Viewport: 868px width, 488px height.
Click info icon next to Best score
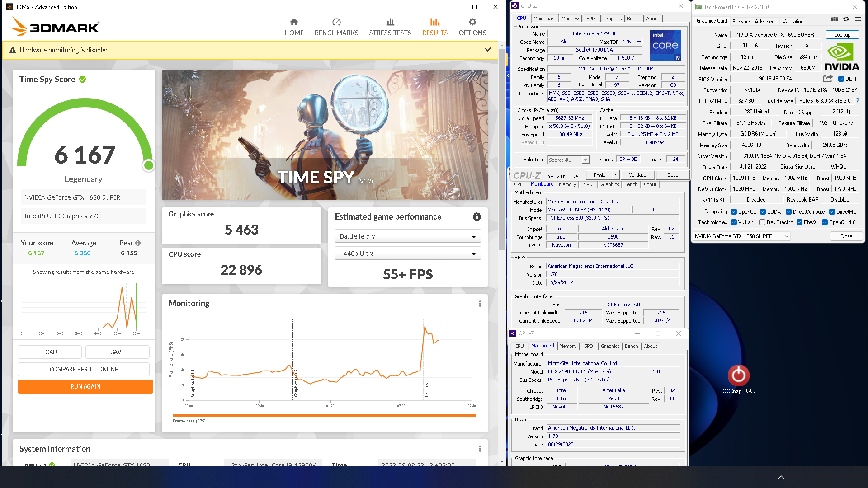(138, 243)
